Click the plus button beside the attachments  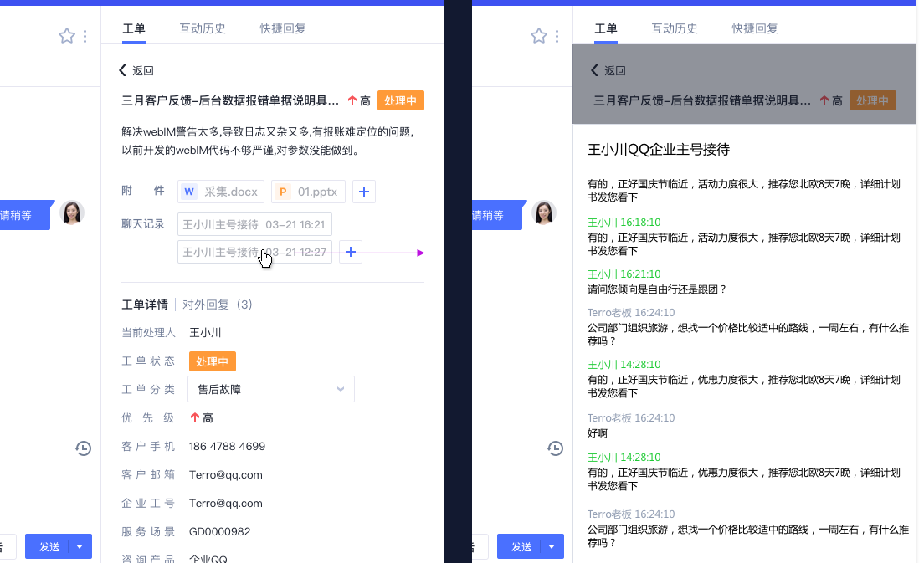point(363,192)
